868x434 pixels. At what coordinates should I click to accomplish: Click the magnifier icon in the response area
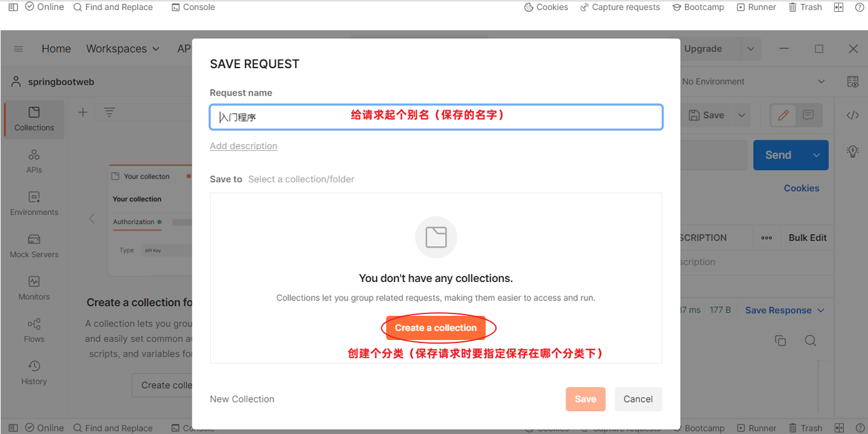(811, 341)
